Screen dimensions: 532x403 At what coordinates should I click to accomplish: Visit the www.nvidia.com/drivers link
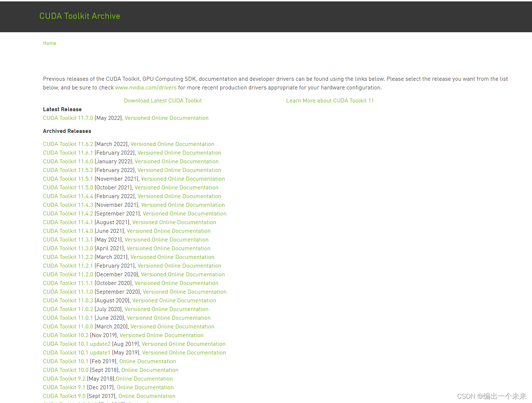pos(146,88)
